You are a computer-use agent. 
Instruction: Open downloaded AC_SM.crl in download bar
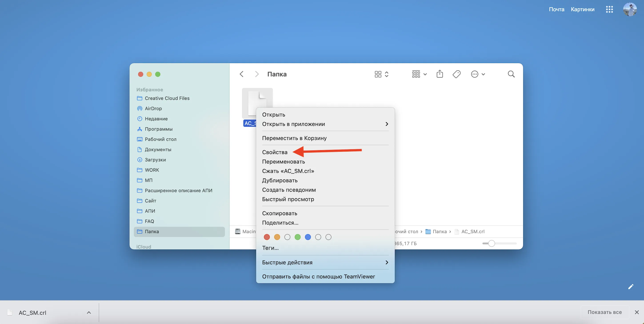coord(32,312)
